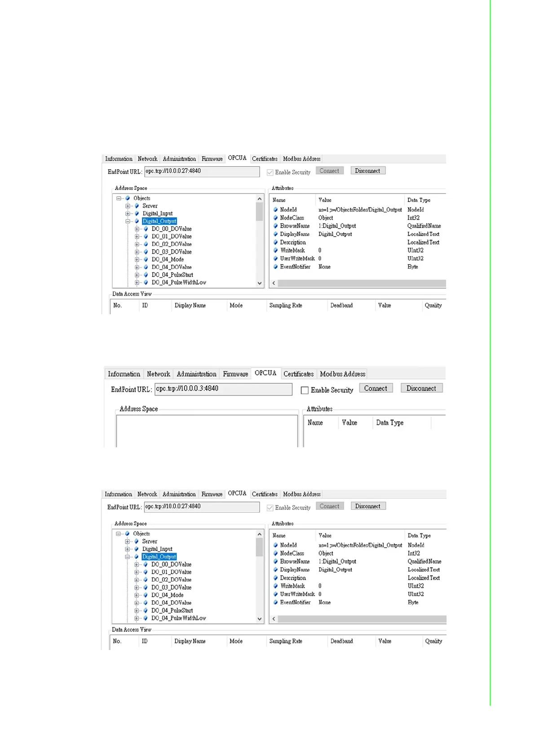
Task: Click Enable Security checkbox in top screenshot
Action: [x=270, y=172]
